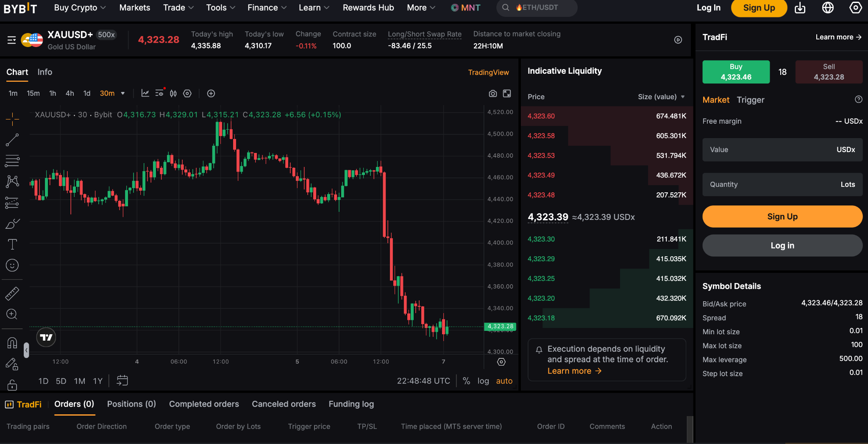Select the text annotation tool
The height and width of the screenshot is (444, 868).
[x=12, y=244]
